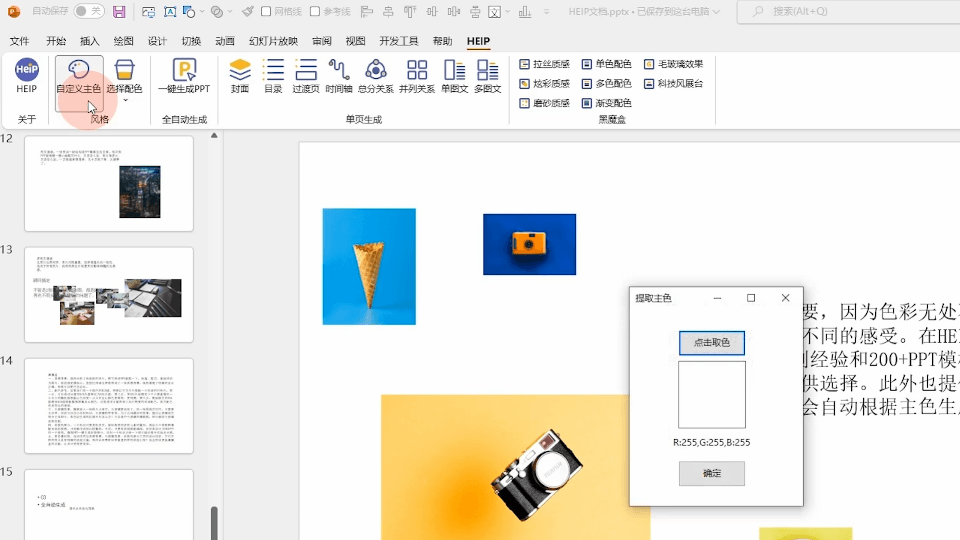Click the merge shapes icon
The width and height of the screenshot is (960, 540).
217,12
